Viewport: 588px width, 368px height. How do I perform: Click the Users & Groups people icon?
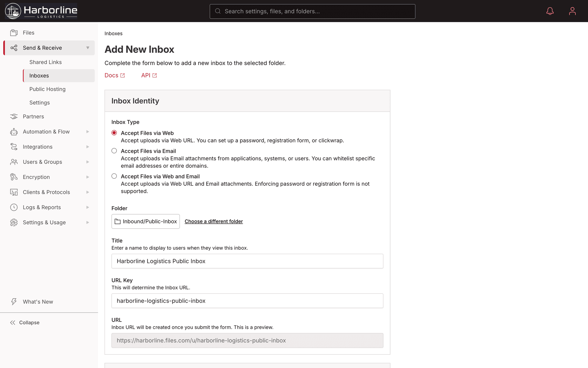[14, 162]
